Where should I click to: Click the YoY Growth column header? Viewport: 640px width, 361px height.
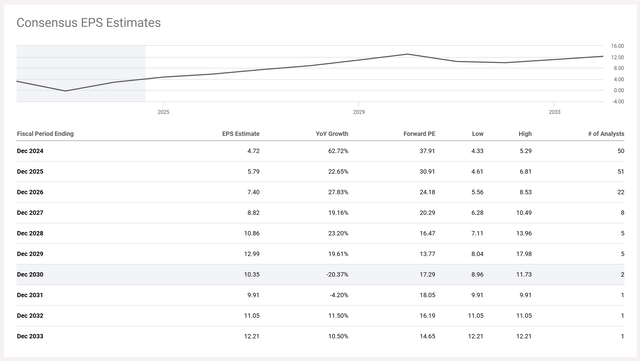pyautogui.click(x=332, y=134)
